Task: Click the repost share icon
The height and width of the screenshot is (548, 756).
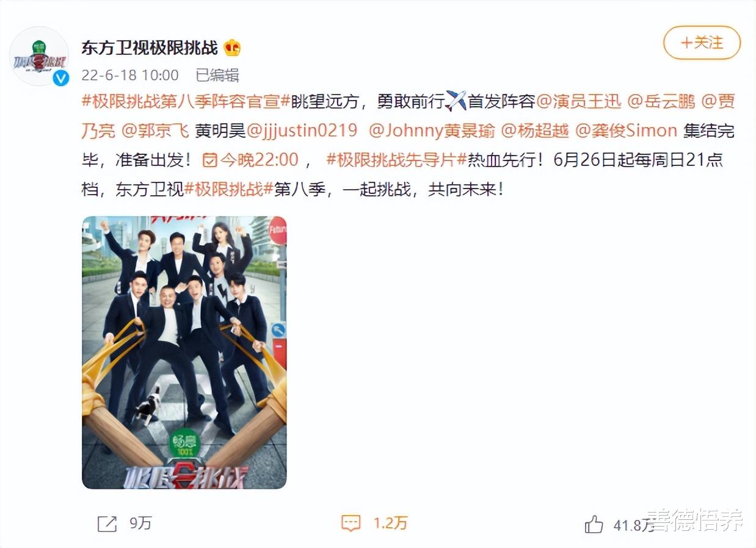Action: (x=107, y=524)
